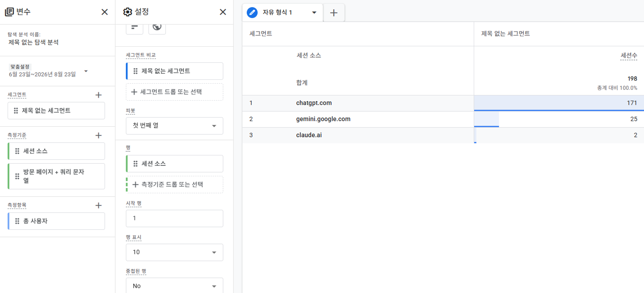
Task: Open the 중첩된 행 No dropdown
Action: point(175,286)
